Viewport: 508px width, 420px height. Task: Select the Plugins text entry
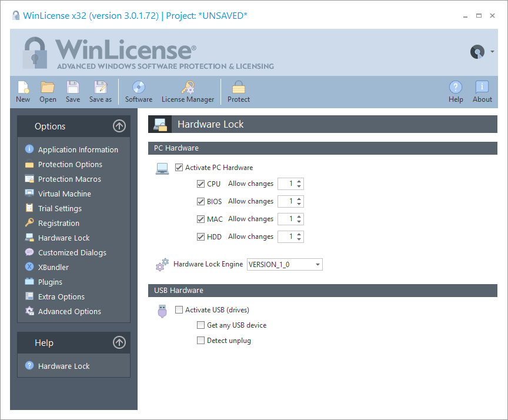tap(50, 282)
